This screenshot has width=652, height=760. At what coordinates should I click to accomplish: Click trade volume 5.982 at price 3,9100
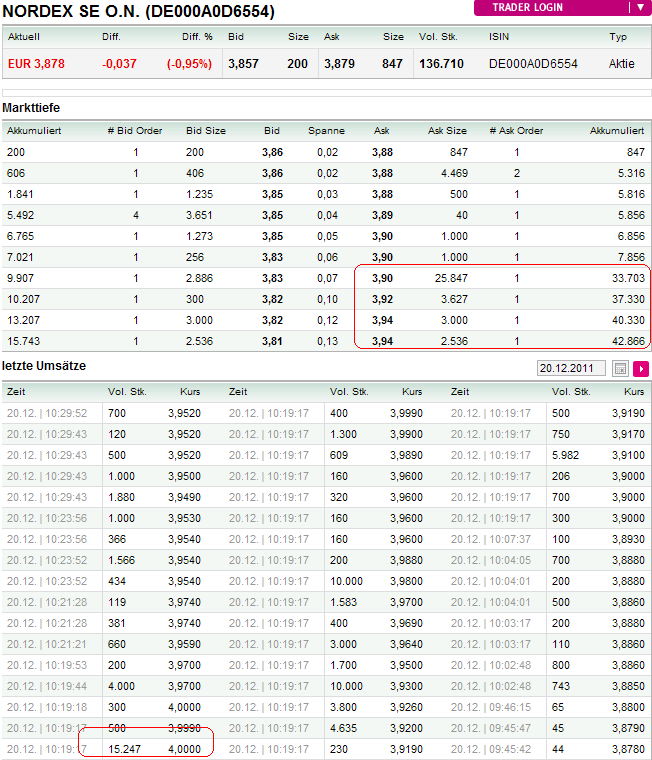pyautogui.click(x=565, y=455)
